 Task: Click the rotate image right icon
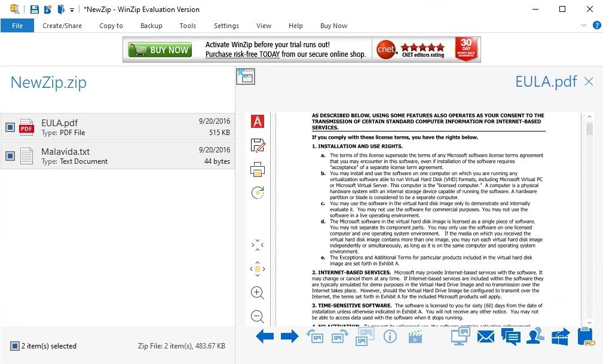339,337
